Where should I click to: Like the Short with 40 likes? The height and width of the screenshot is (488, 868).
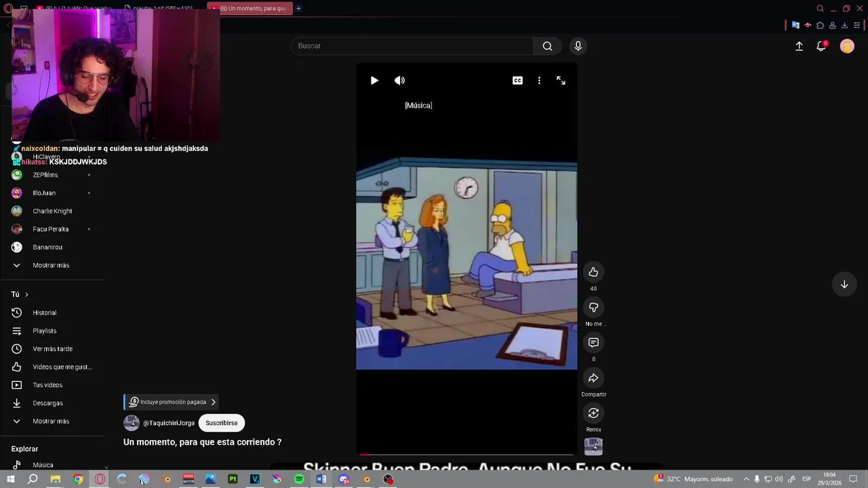pos(593,272)
